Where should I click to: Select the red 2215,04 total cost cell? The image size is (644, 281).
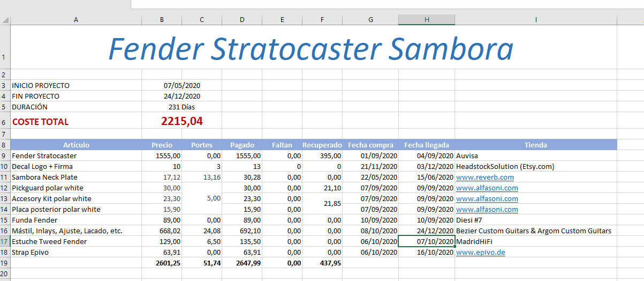tap(181, 121)
